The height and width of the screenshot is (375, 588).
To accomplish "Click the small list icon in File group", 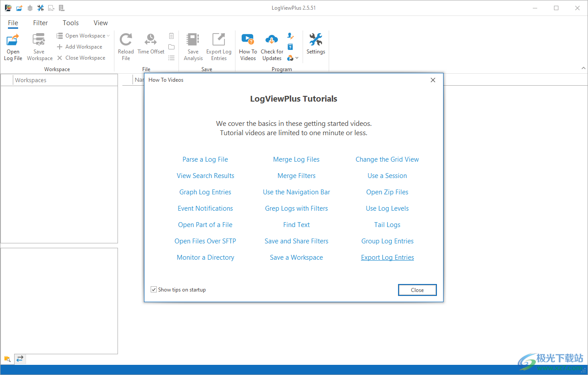I will tap(171, 58).
